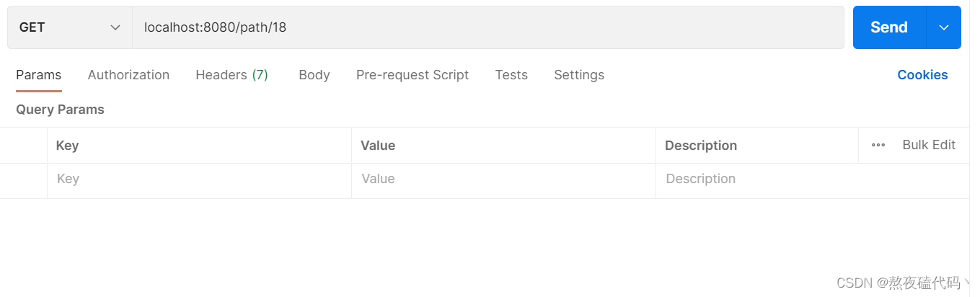
Task: Click the empty Value parameter field
Action: pyautogui.click(x=503, y=179)
